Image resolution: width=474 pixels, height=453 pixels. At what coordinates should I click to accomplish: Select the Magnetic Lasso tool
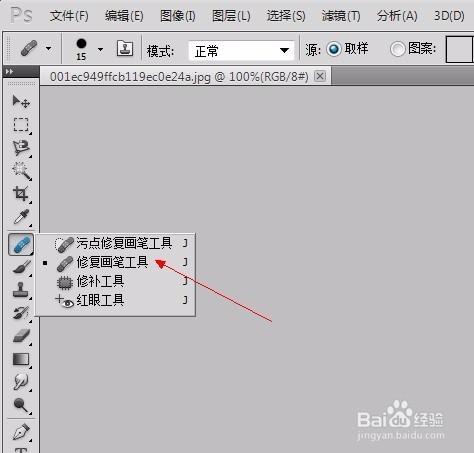tap(21, 148)
